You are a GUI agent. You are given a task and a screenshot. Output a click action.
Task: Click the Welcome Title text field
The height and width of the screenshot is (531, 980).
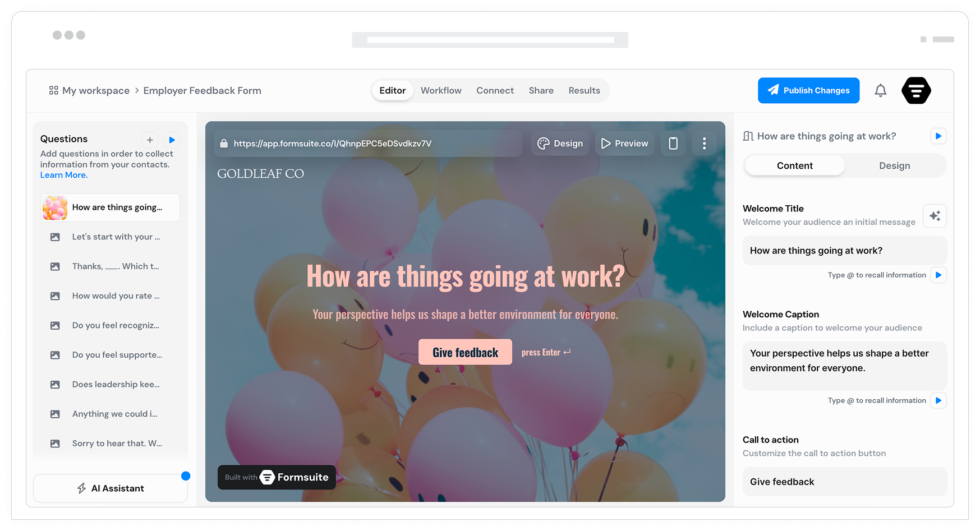click(x=844, y=251)
